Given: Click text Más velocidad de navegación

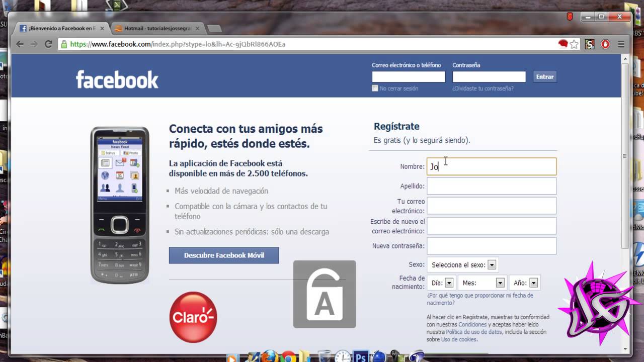Looking at the screenshot, I should [x=221, y=191].
